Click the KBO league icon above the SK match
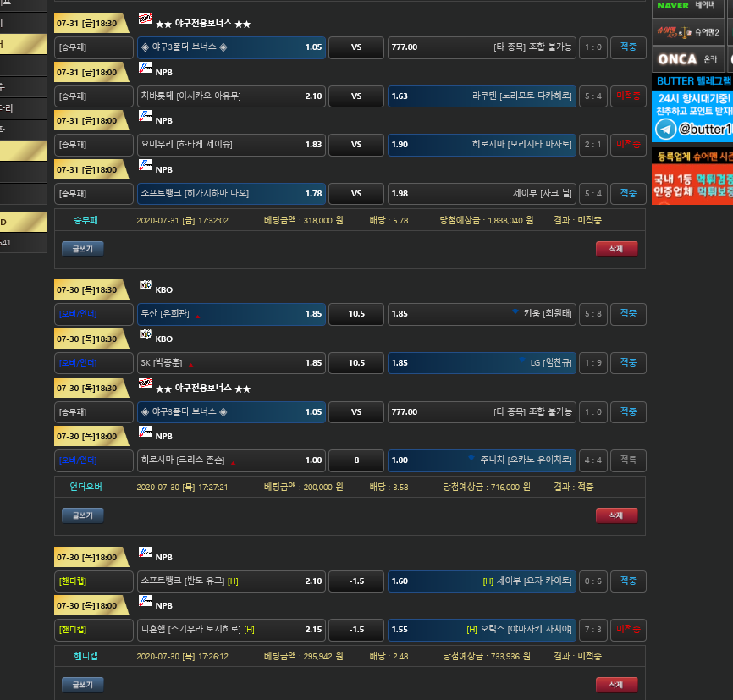Viewport: 733px width, 700px height. pos(145,334)
